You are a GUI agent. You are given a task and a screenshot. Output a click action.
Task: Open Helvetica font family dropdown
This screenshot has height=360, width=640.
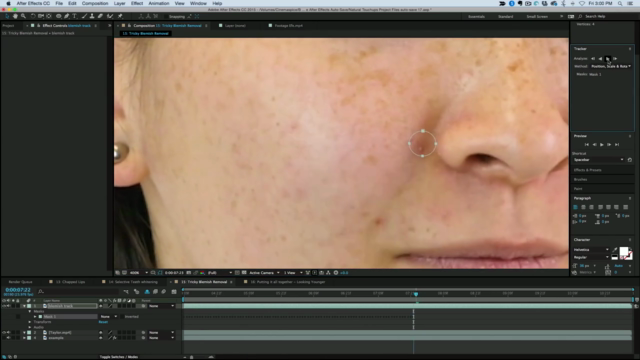(x=591, y=249)
